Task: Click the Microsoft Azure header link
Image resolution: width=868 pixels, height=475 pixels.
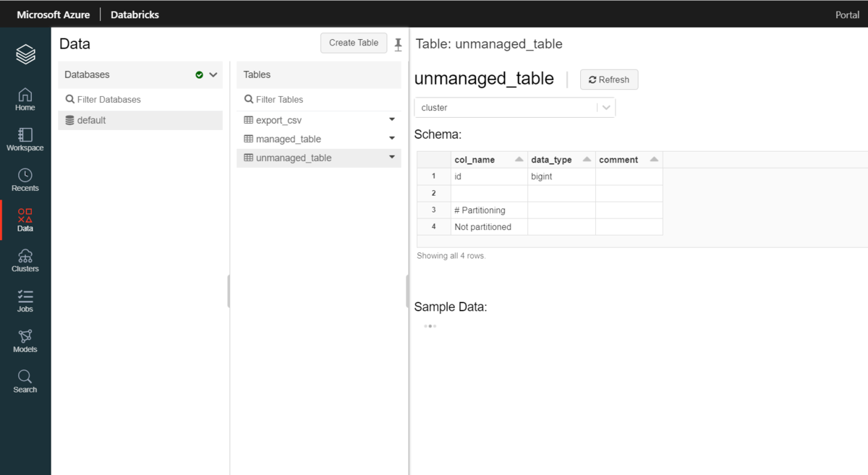Action: point(54,14)
